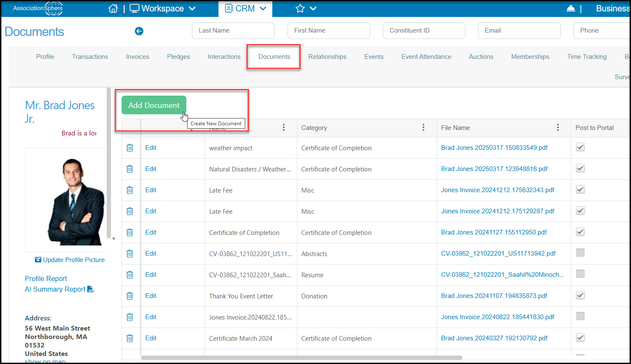The height and width of the screenshot is (364, 631).
Task: Check Post to Portal for Abstracts row
Action: pos(581,253)
